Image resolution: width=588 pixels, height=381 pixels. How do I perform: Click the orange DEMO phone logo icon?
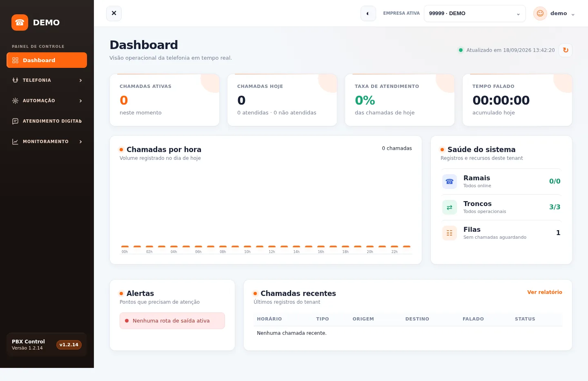(20, 22)
